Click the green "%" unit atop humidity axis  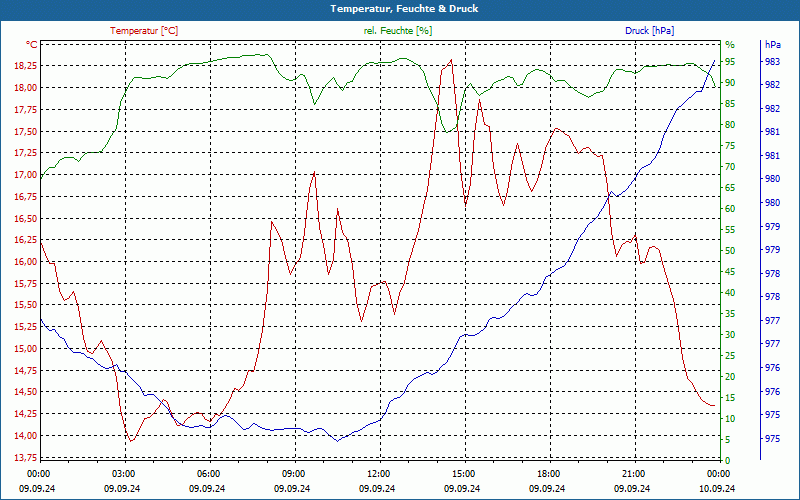(x=730, y=45)
